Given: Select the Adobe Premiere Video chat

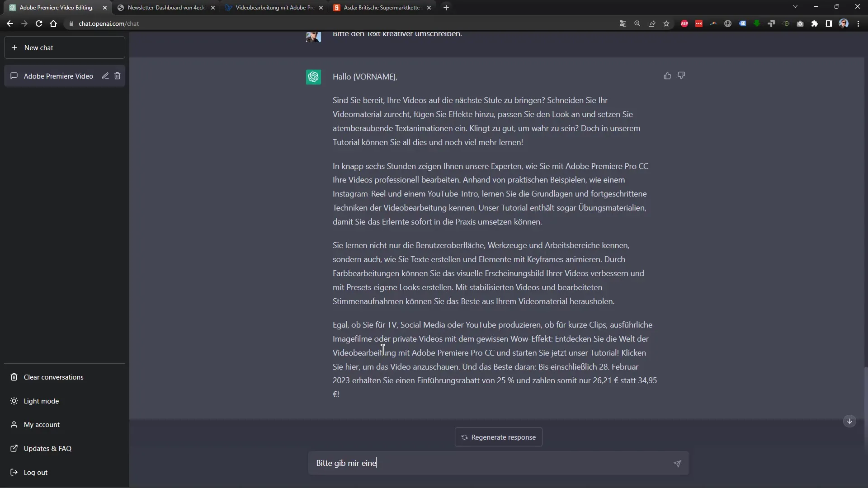Looking at the screenshot, I should point(58,75).
